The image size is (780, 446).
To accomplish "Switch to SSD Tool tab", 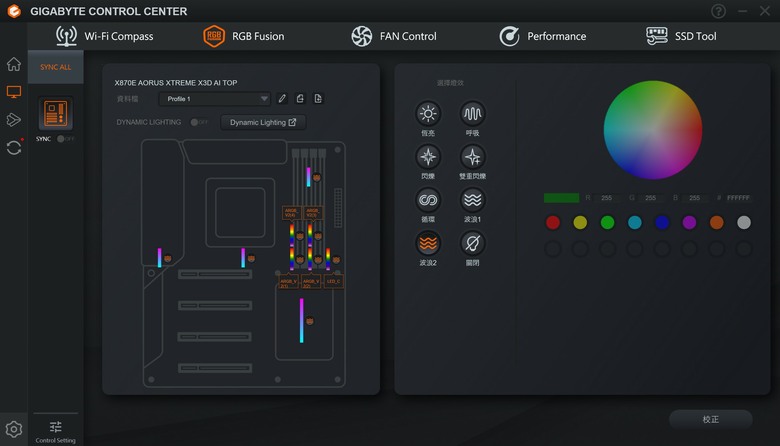I will pyautogui.click(x=681, y=36).
